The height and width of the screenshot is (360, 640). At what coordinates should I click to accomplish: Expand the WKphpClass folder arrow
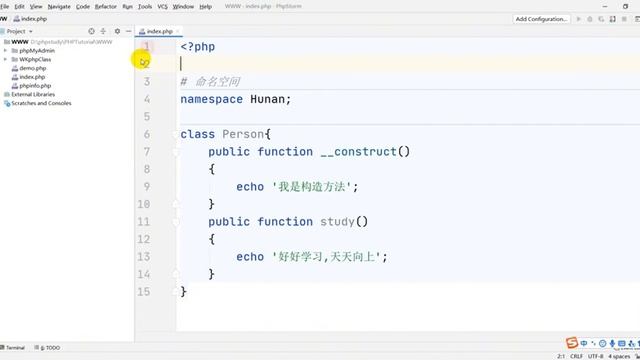[x=5, y=60]
